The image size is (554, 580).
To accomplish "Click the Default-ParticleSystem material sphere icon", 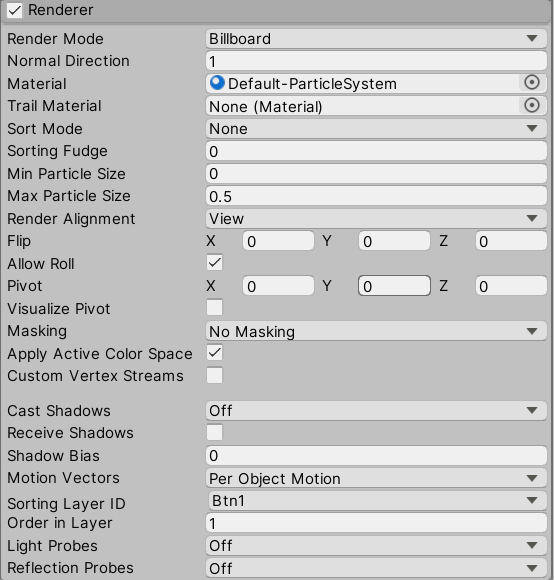I will coord(217,82).
